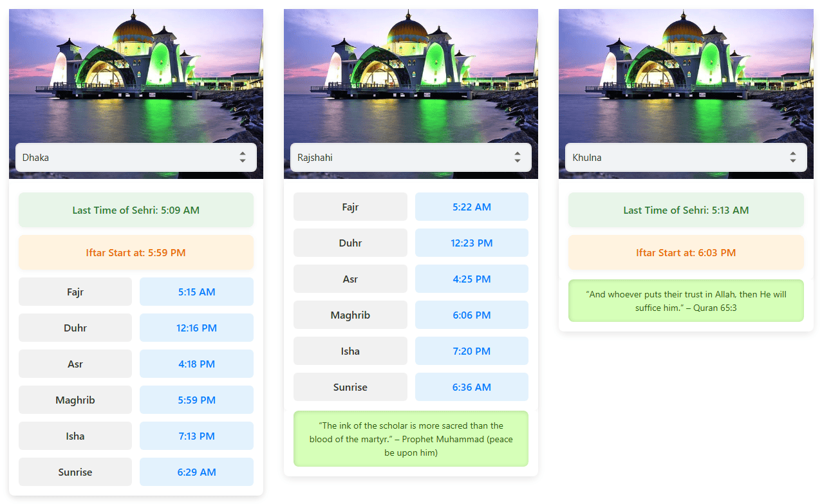Open the Khulna city dropdown

point(686,157)
